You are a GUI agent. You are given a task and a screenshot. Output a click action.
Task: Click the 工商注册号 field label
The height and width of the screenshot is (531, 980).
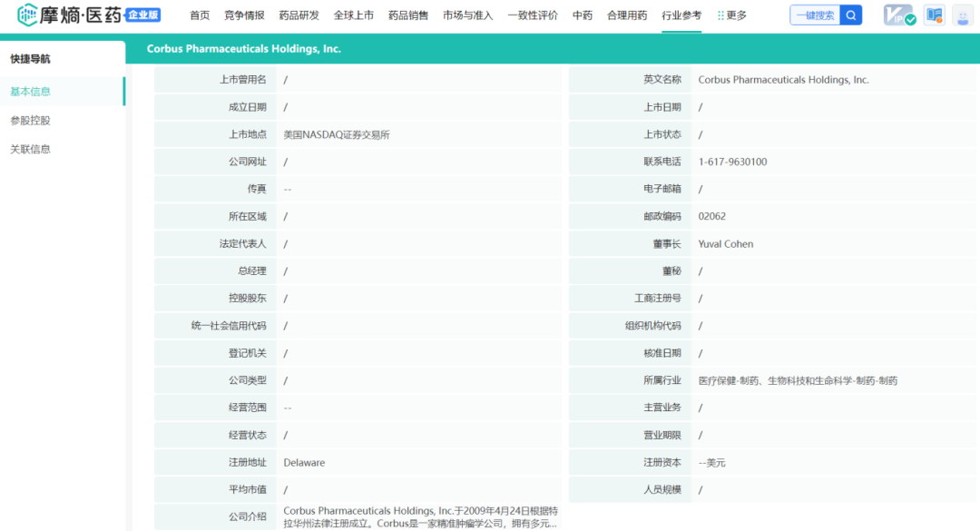658,299
